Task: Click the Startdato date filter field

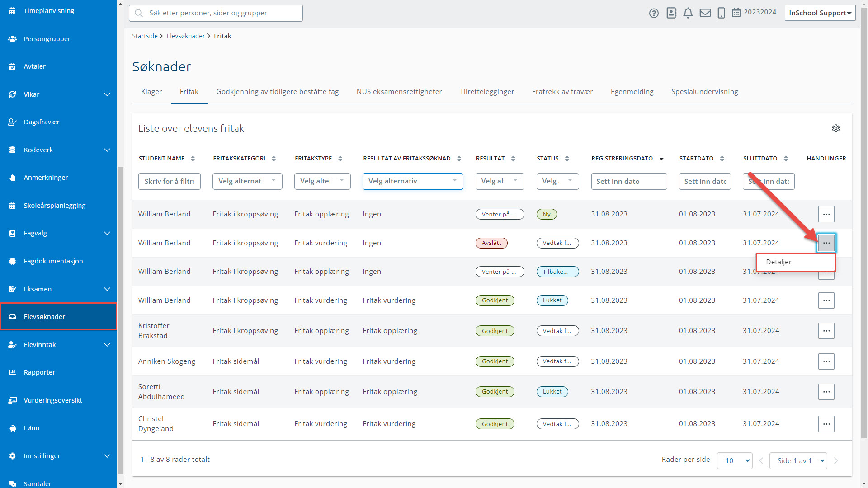Action: (705, 181)
